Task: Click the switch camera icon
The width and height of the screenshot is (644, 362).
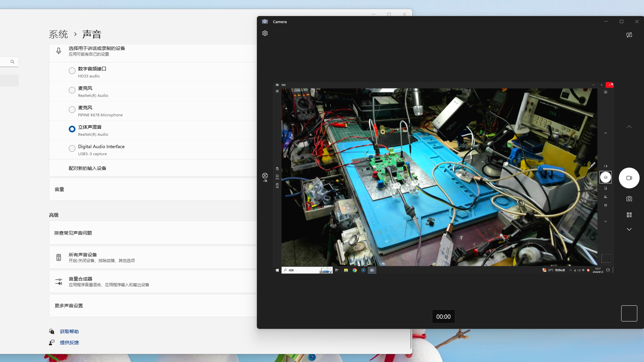Action: click(x=629, y=35)
